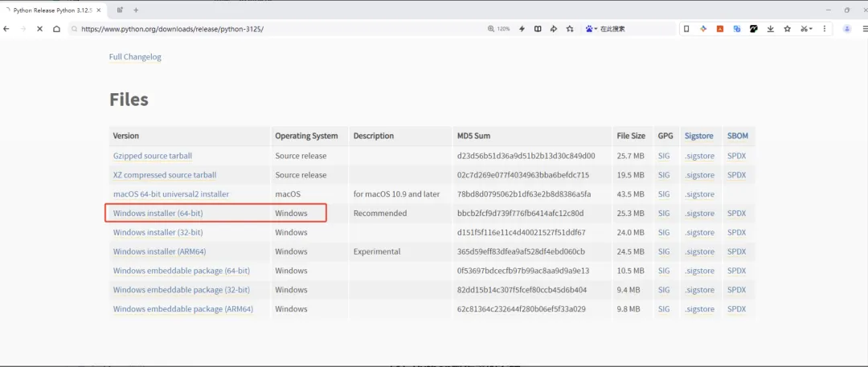
Task: Open the Sigstore column header link
Action: (698, 136)
